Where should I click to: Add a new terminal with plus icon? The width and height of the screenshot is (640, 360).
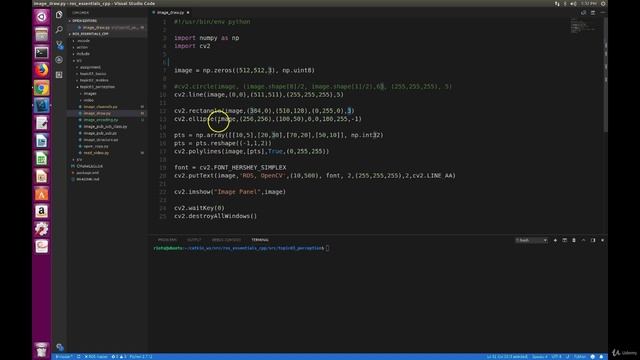[555, 240]
